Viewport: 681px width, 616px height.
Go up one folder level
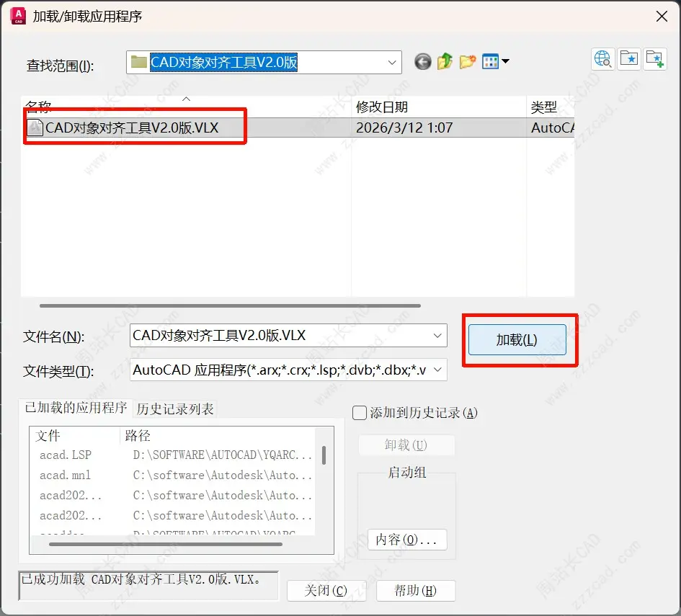click(445, 61)
